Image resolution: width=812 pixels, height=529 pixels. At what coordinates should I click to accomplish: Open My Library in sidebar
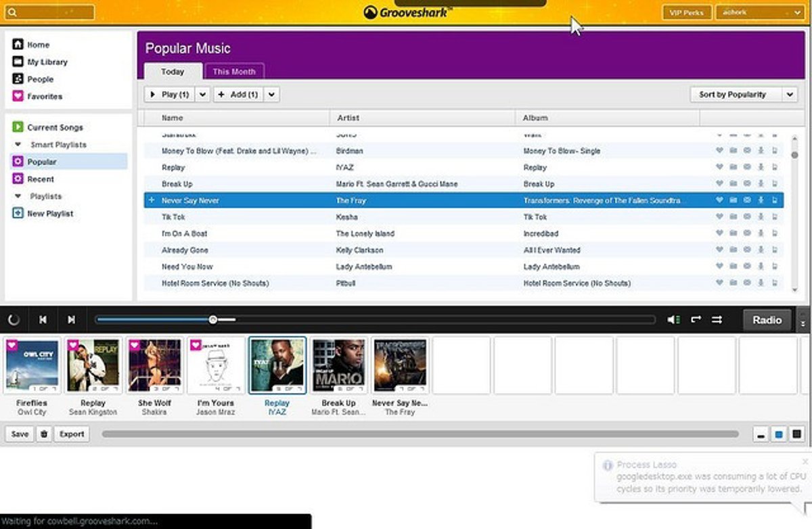[47, 62]
